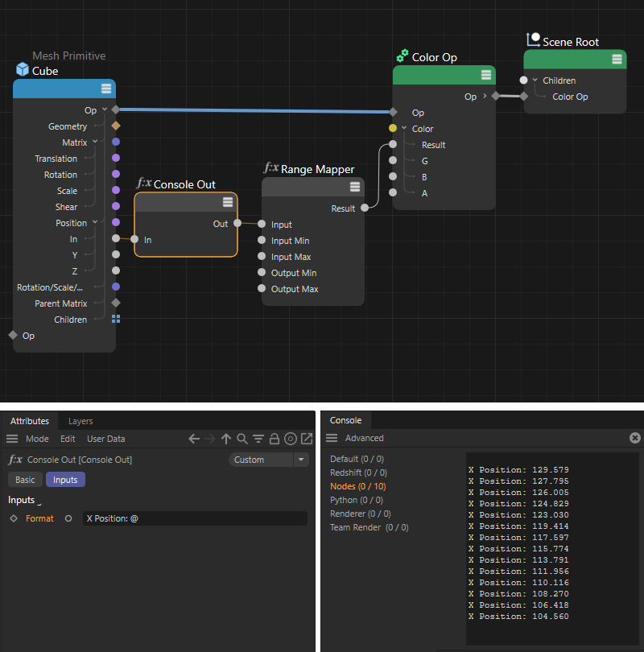Open the Edit menu in Attributes
644x652 pixels.
click(x=68, y=439)
